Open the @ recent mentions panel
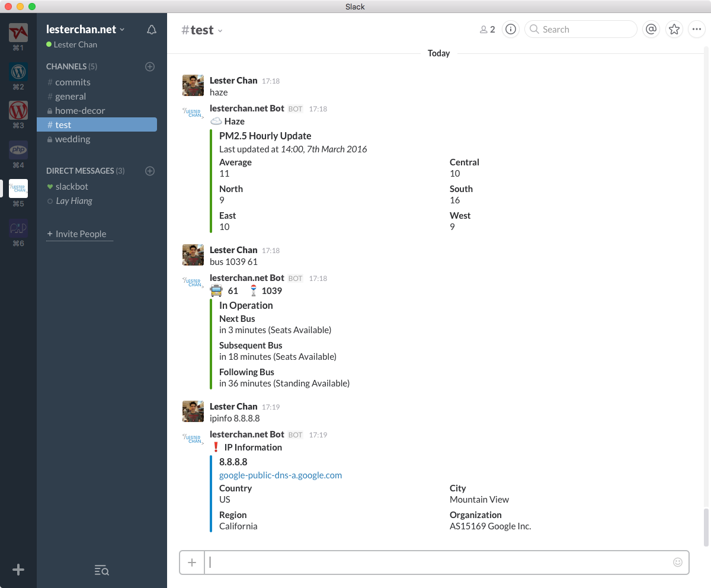 click(651, 28)
